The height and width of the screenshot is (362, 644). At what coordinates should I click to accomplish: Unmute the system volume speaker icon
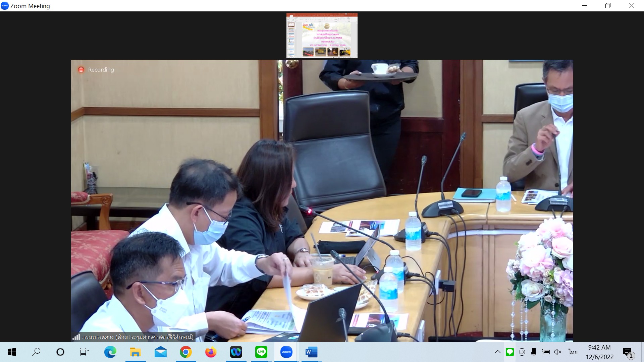(x=558, y=352)
